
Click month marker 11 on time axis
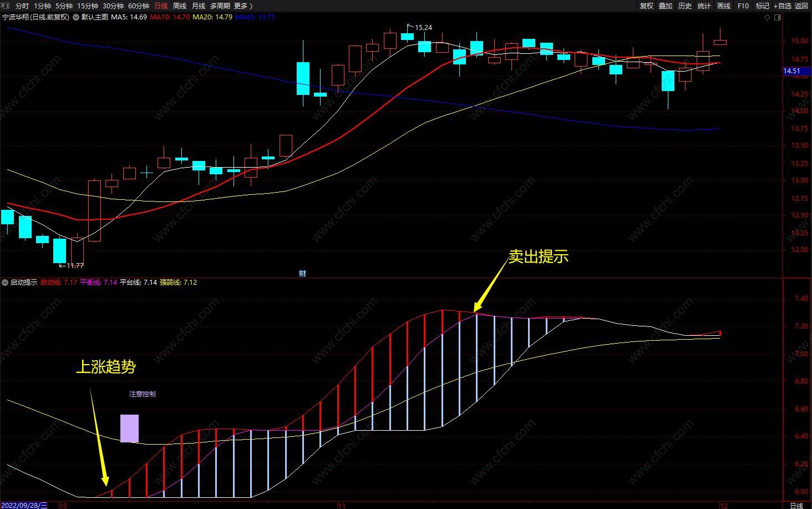click(342, 506)
